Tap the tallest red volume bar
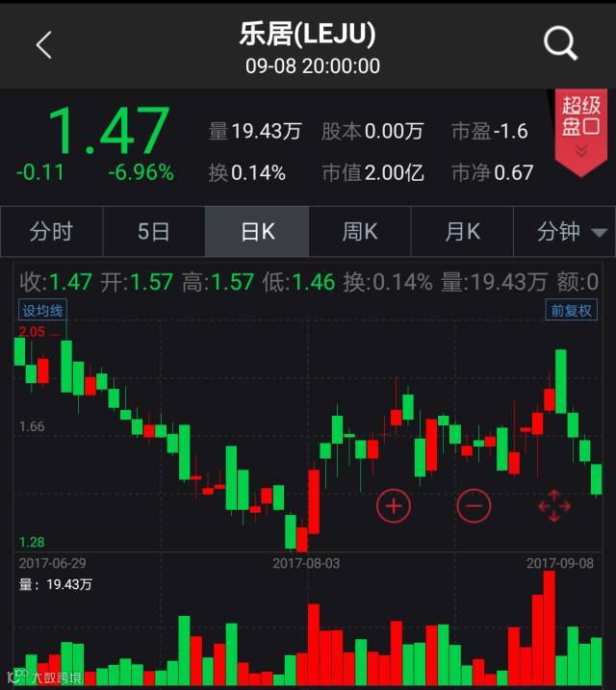This screenshot has width=616, height=690. point(550,628)
